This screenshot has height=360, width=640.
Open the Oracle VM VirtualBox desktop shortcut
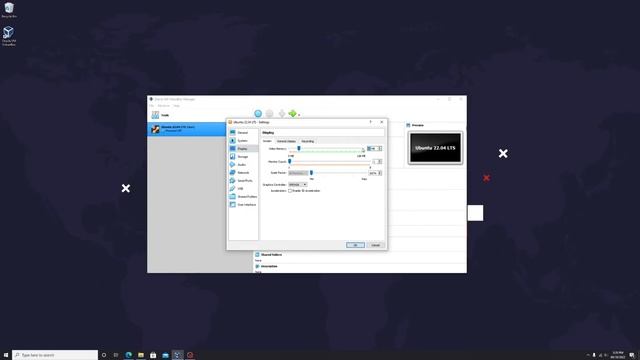9,36
